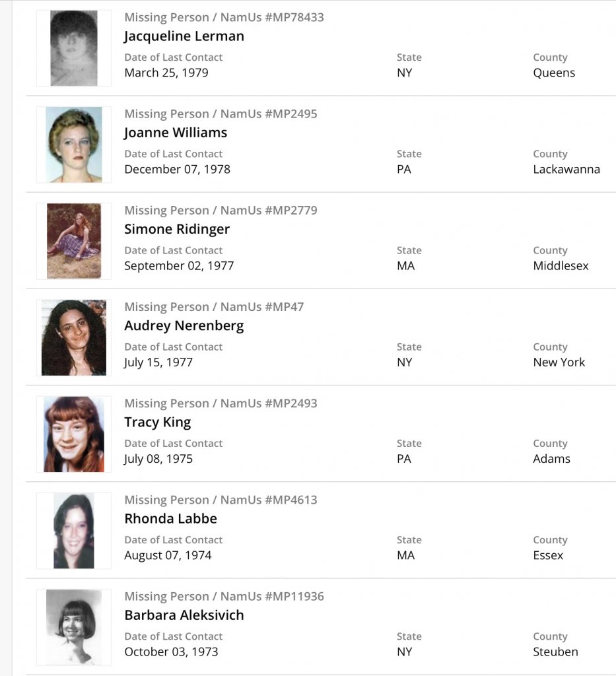This screenshot has height=676, width=616.
Task: Click the NamUs #MP11936 case heading
Action: coord(224,597)
